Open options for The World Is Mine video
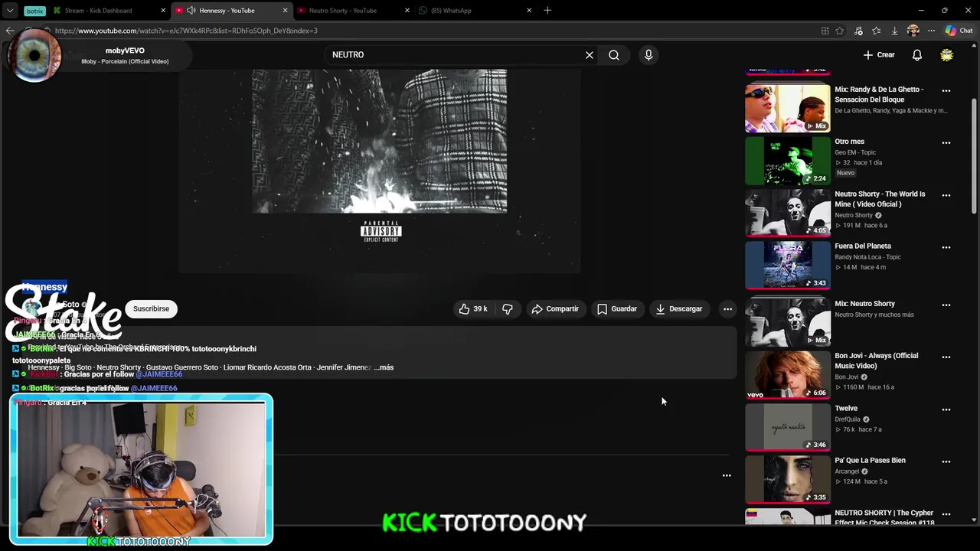 point(946,195)
